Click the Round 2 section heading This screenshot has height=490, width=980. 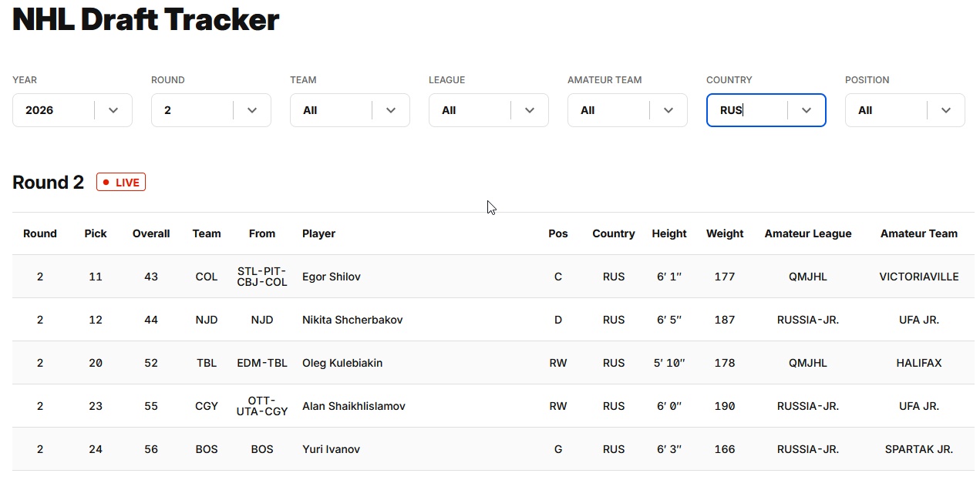click(x=48, y=183)
